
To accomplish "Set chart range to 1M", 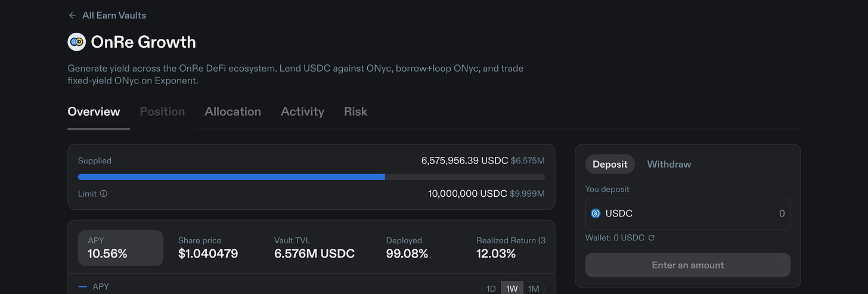I will point(534,289).
